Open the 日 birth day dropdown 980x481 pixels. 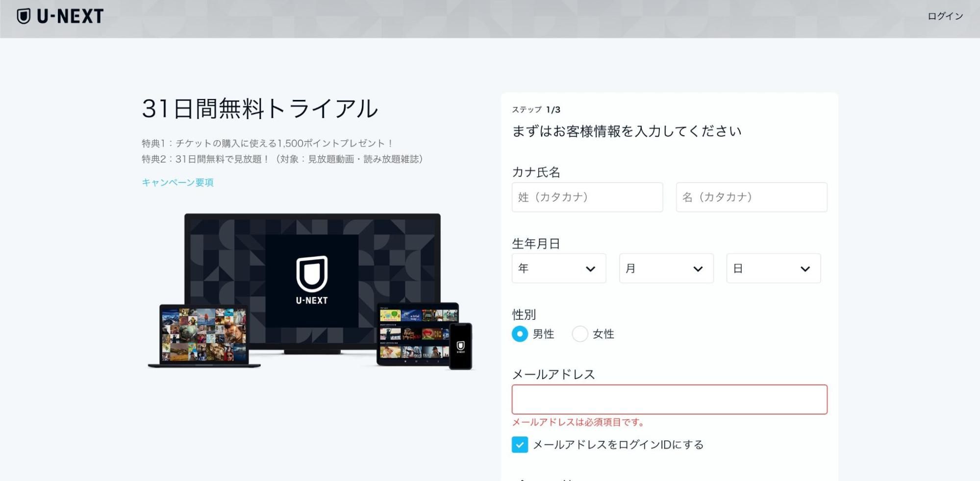774,268
